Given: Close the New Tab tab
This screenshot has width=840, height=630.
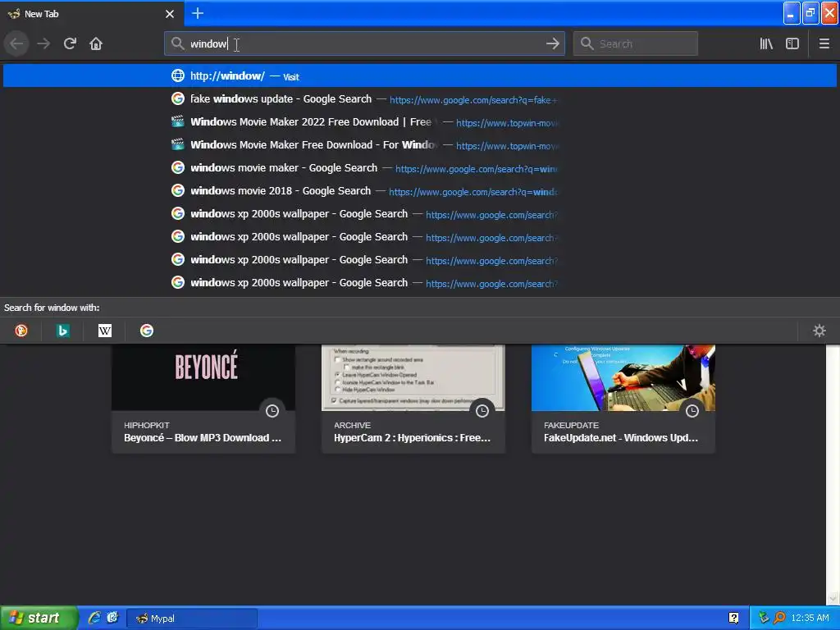Looking at the screenshot, I should [170, 14].
